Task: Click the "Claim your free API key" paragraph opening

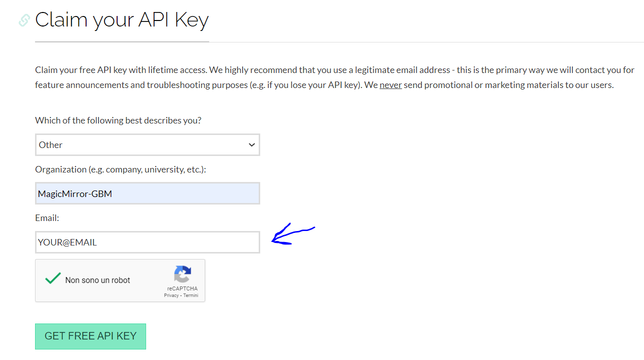Action: [81, 70]
